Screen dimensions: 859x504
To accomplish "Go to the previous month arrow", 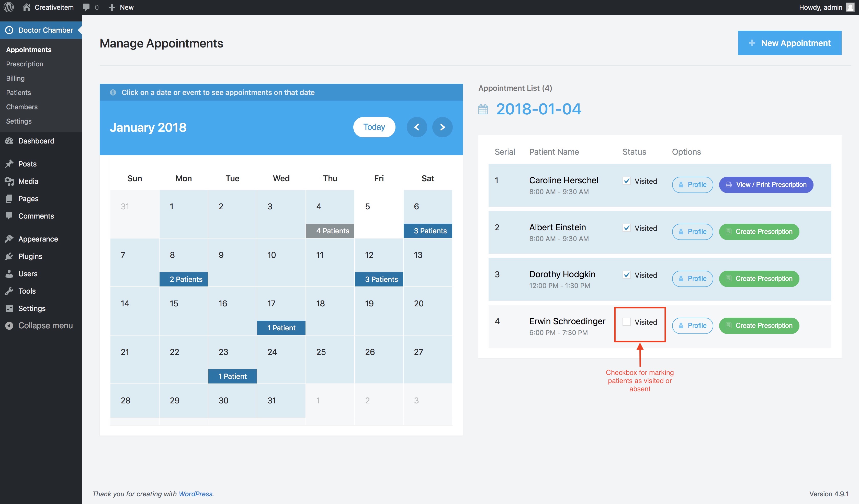I will (x=416, y=127).
